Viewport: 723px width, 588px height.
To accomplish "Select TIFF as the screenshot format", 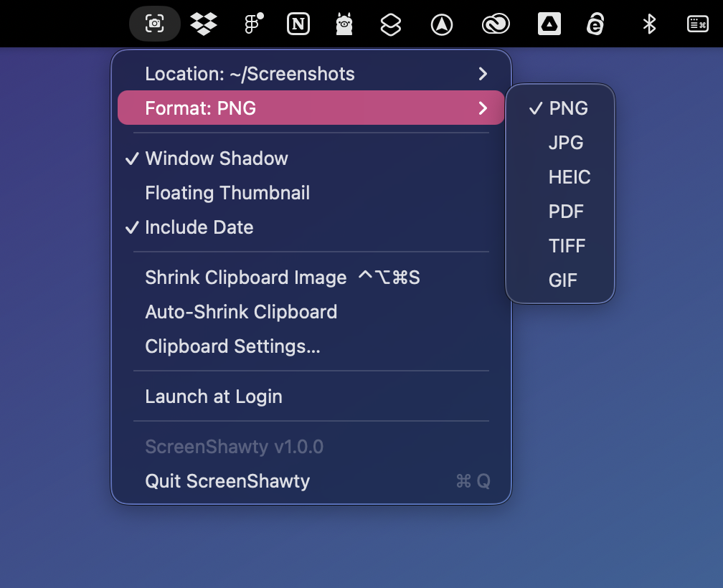I will coord(567,246).
